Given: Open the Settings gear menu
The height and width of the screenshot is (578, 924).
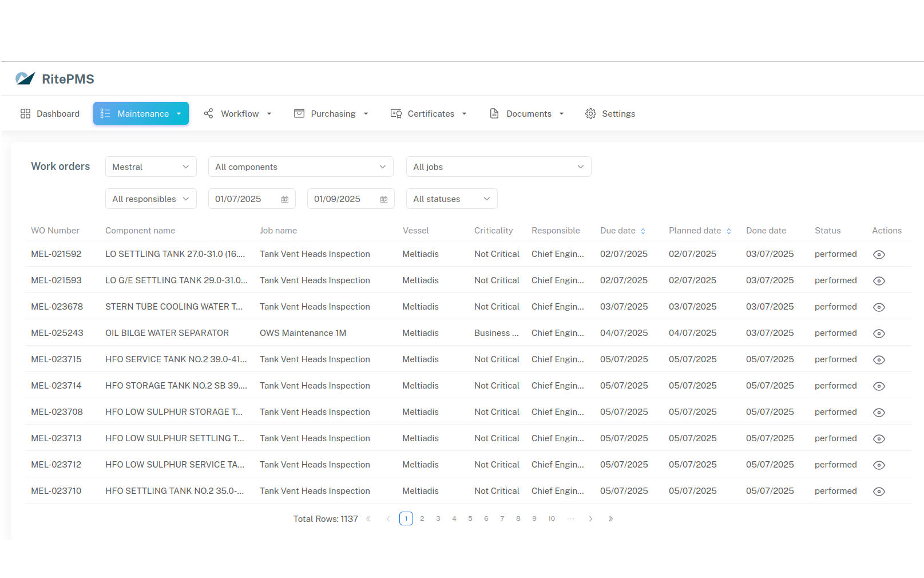Looking at the screenshot, I should (x=610, y=114).
